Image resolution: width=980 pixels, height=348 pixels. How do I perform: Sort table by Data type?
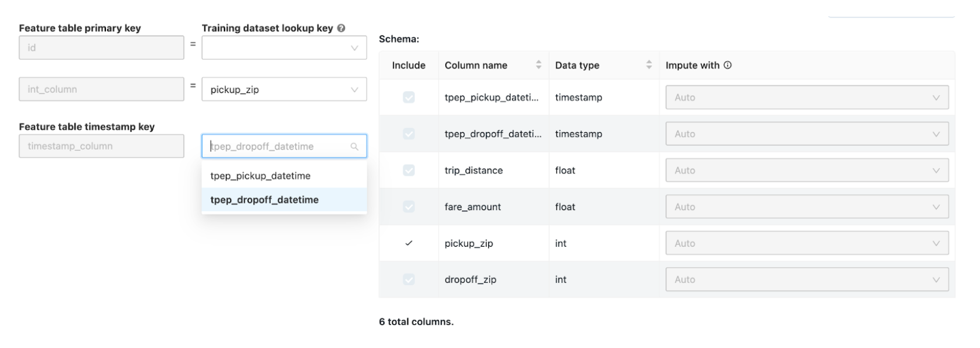tap(649, 65)
